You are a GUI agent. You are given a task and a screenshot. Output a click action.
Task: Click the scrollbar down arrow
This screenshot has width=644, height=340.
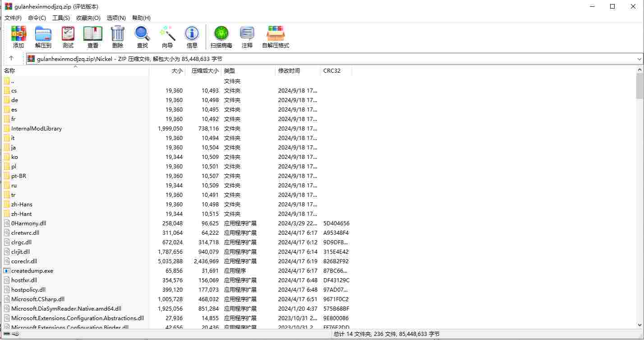pyautogui.click(x=639, y=325)
